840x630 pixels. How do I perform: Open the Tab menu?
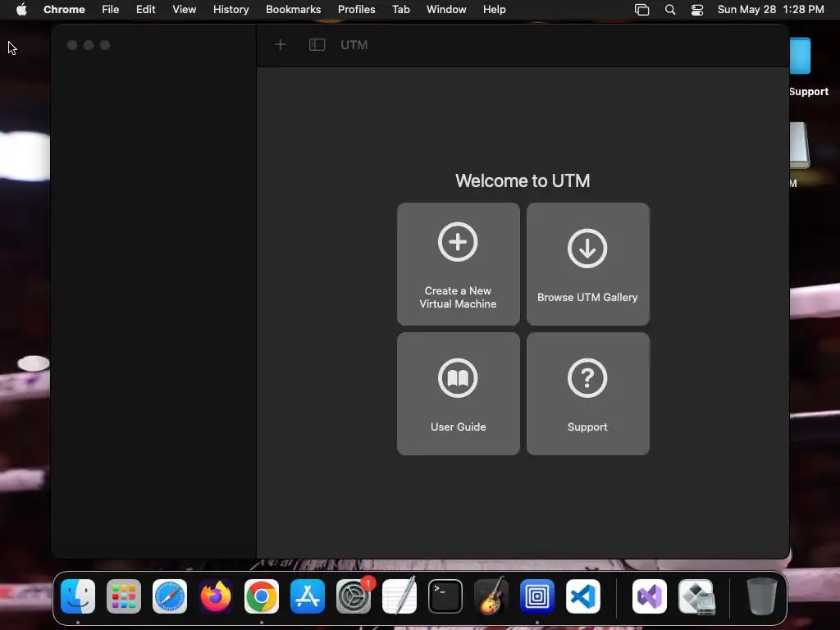[x=401, y=10]
